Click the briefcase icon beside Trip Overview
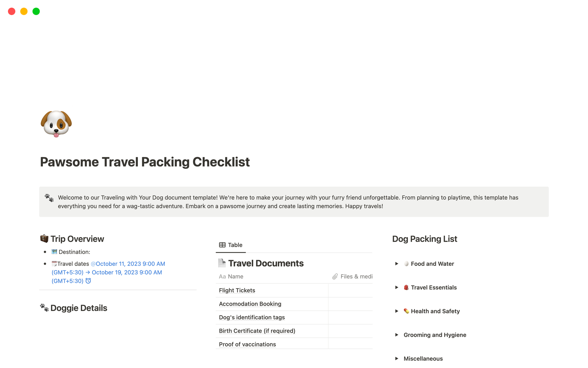 (x=44, y=239)
